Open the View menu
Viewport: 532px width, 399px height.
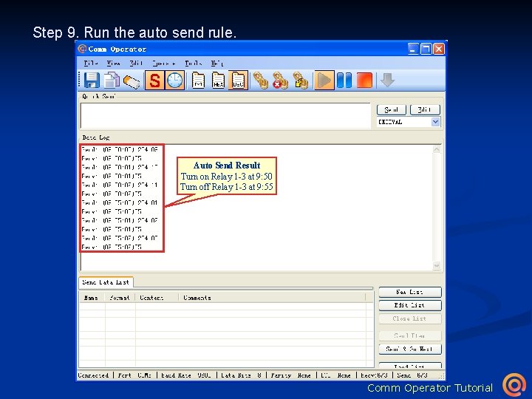coord(113,63)
